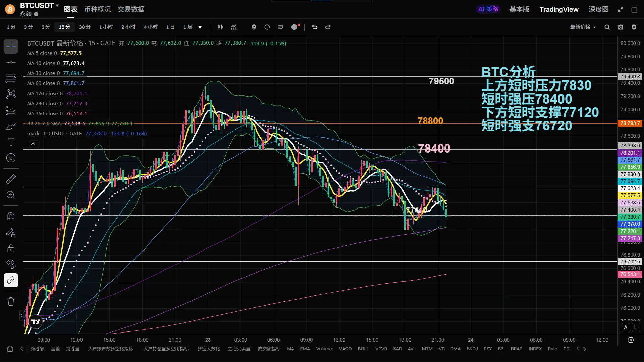Take a chart snapshot with camera icon

point(621,27)
